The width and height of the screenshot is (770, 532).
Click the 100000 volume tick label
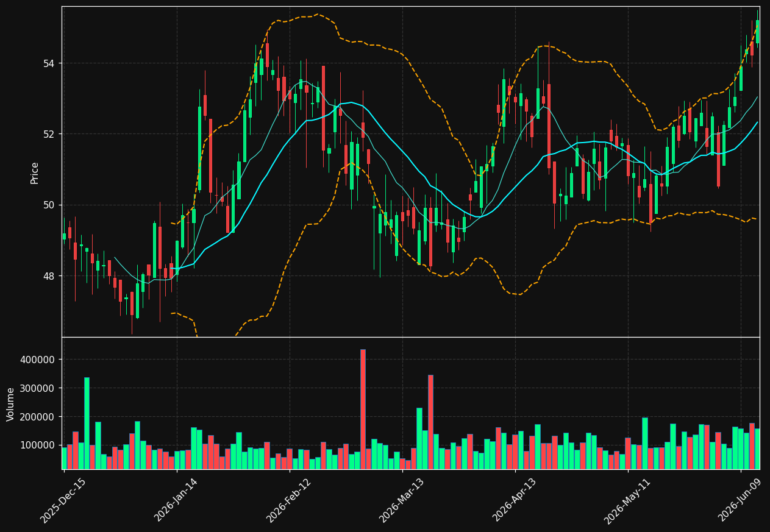(x=38, y=445)
